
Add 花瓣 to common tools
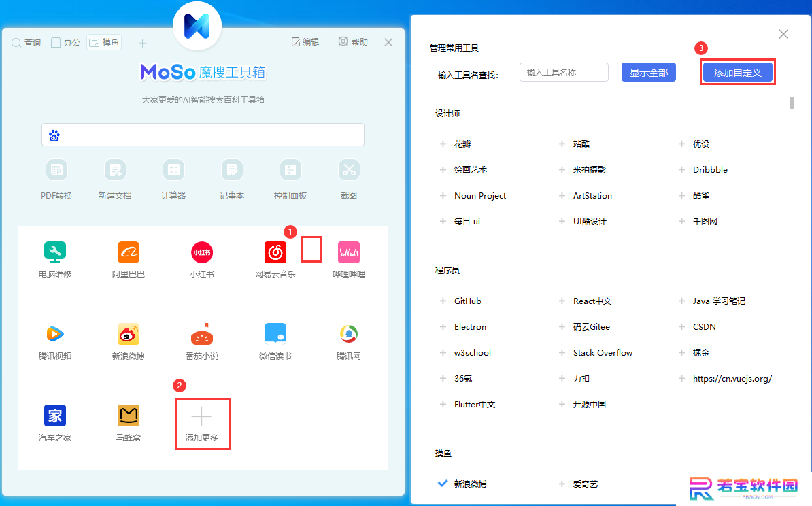pos(443,144)
